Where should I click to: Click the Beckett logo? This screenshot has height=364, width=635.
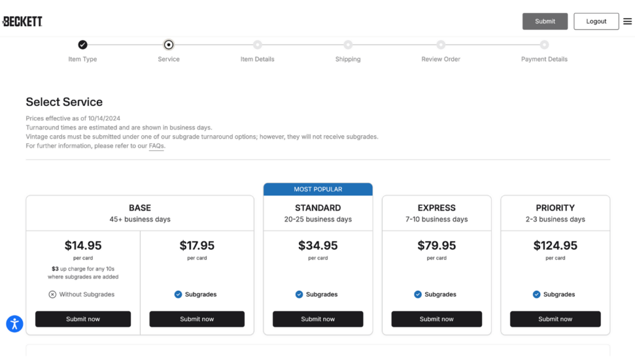tap(22, 22)
